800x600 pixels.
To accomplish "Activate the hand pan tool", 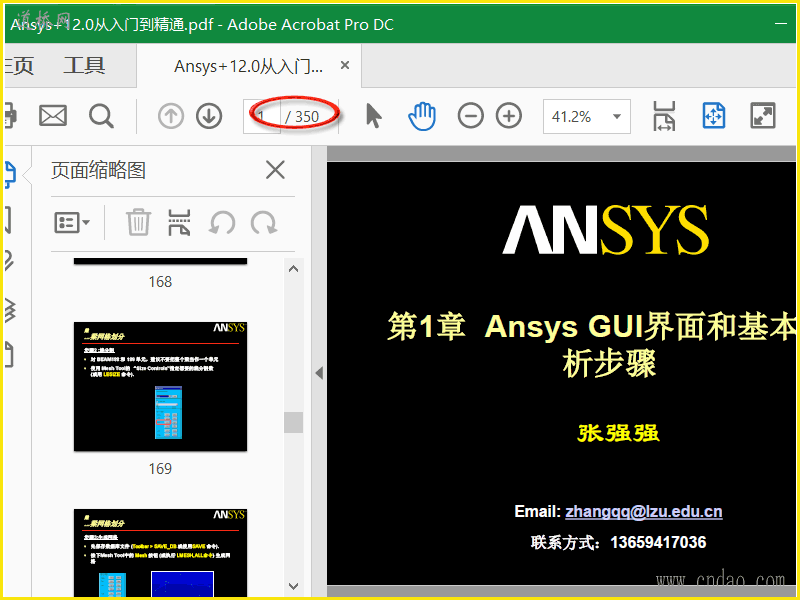I will pyautogui.click(x=422, y=116).
